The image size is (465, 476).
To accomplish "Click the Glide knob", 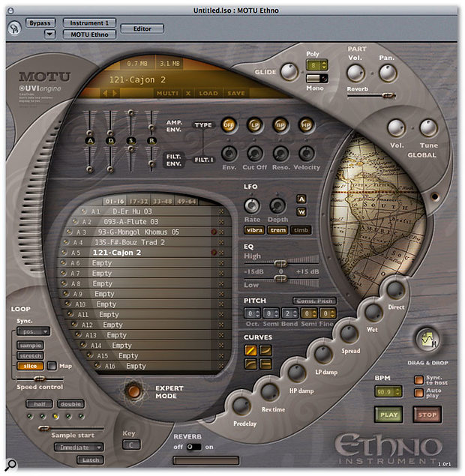I will click(x=289, y=72).
